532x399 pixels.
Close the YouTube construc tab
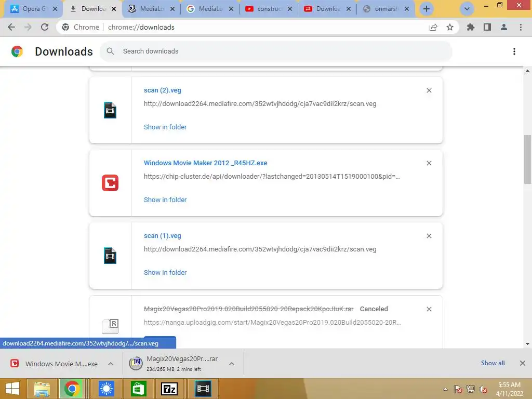click(290, 9)
